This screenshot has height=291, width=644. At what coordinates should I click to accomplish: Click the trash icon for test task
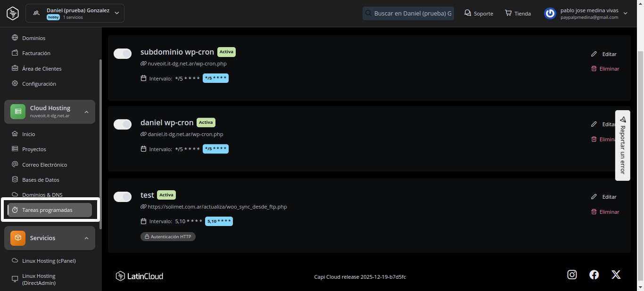[594, 212]
